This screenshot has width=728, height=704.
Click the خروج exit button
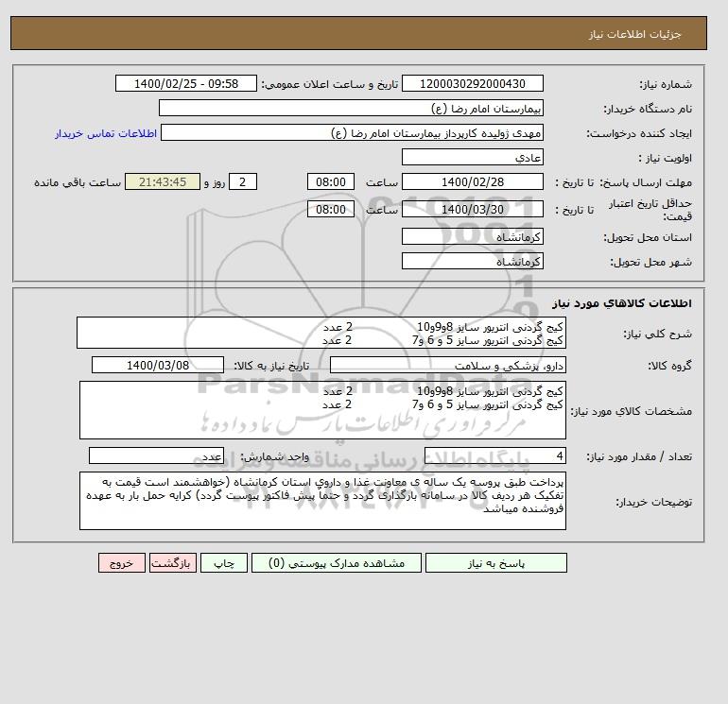122,563
